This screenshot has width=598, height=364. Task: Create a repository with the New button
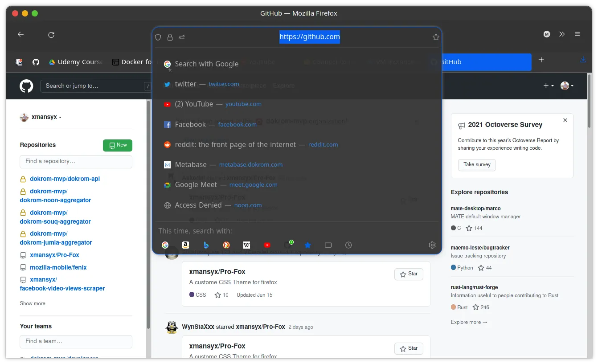[117, 145]
